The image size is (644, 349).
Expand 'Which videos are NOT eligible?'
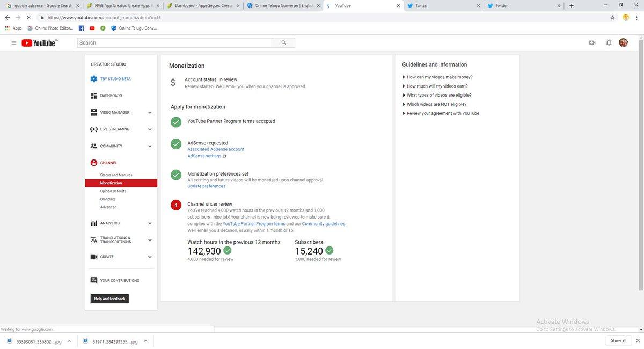pos(434,104)
